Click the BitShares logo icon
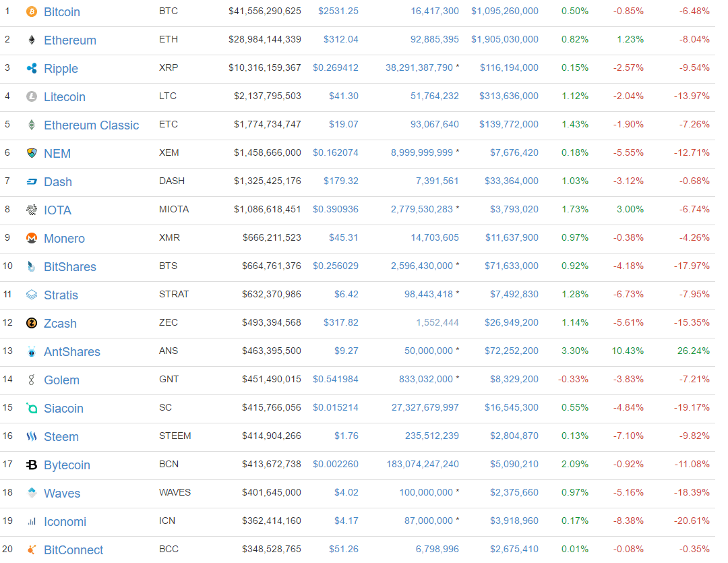Screen dimensions: 728x563 pyautogui.click(x=32, y=266)
